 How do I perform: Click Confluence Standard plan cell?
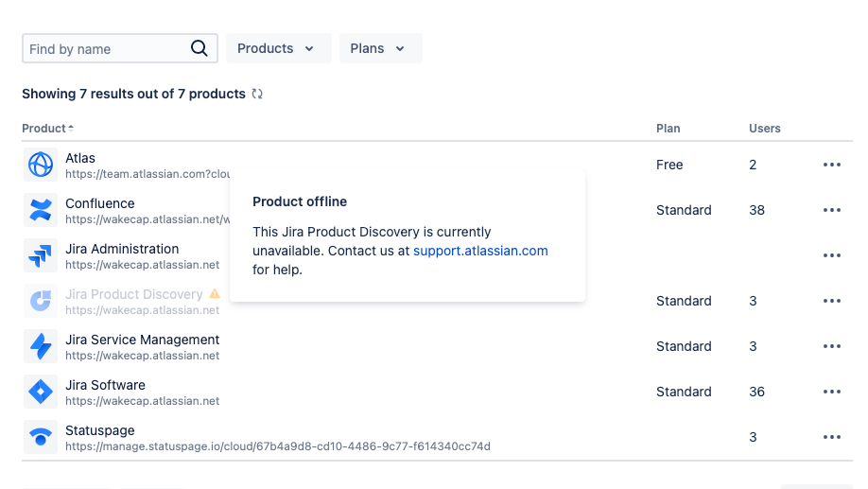(x=684, y=210)
